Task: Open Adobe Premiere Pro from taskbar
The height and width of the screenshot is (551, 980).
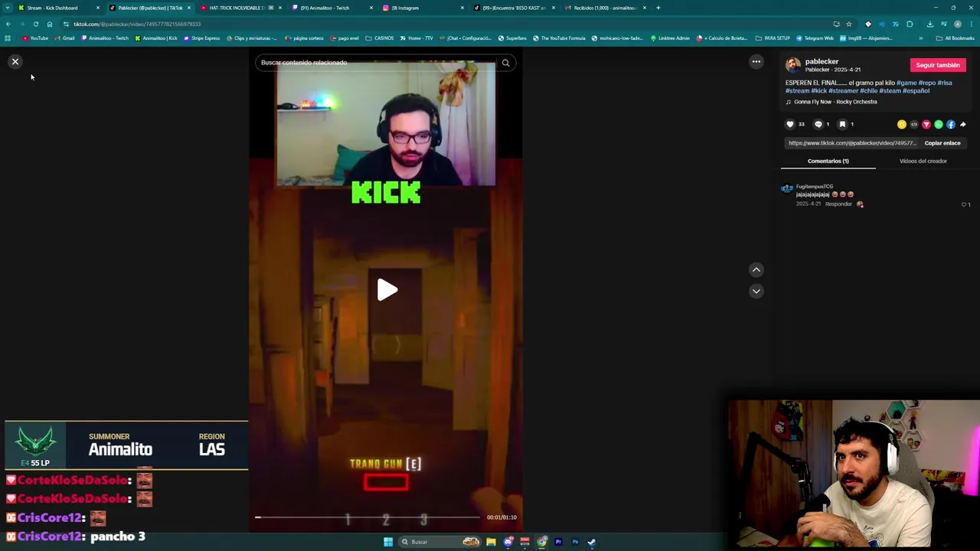Action: [x=558, y=542]
